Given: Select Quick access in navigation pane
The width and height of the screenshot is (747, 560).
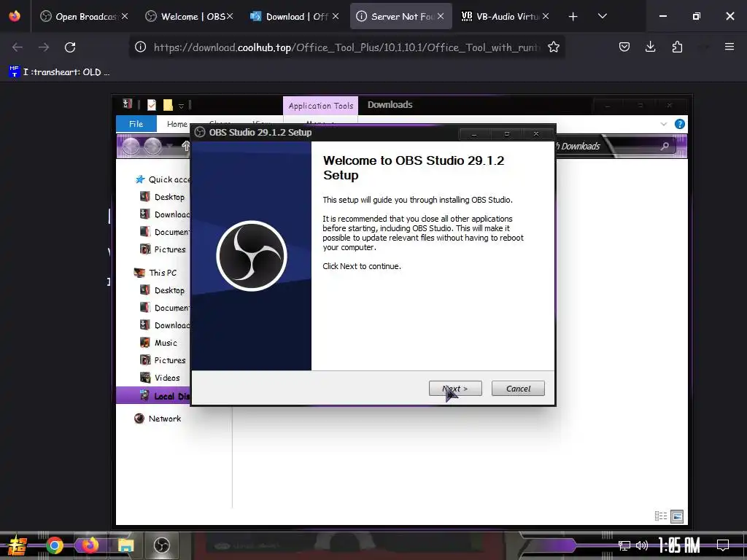Looking at the screenshot, I should click(162, 179).
